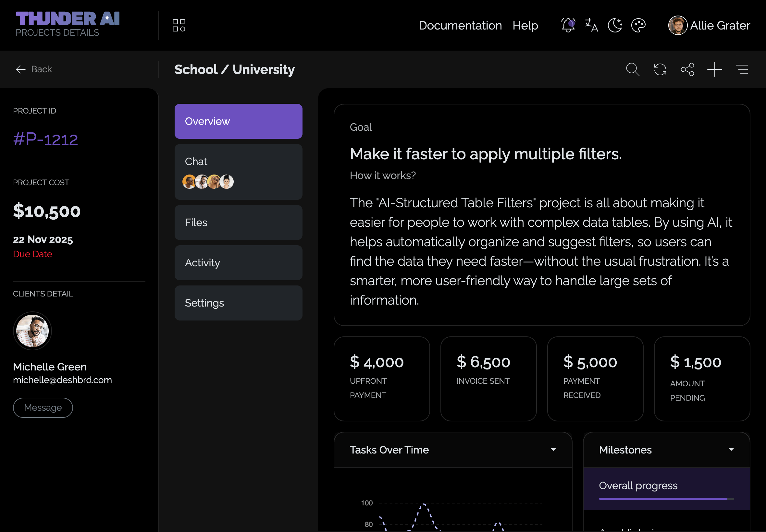Open the language translation icon
The height and width of the screenshot is (532, 766).
pos(591,25)
